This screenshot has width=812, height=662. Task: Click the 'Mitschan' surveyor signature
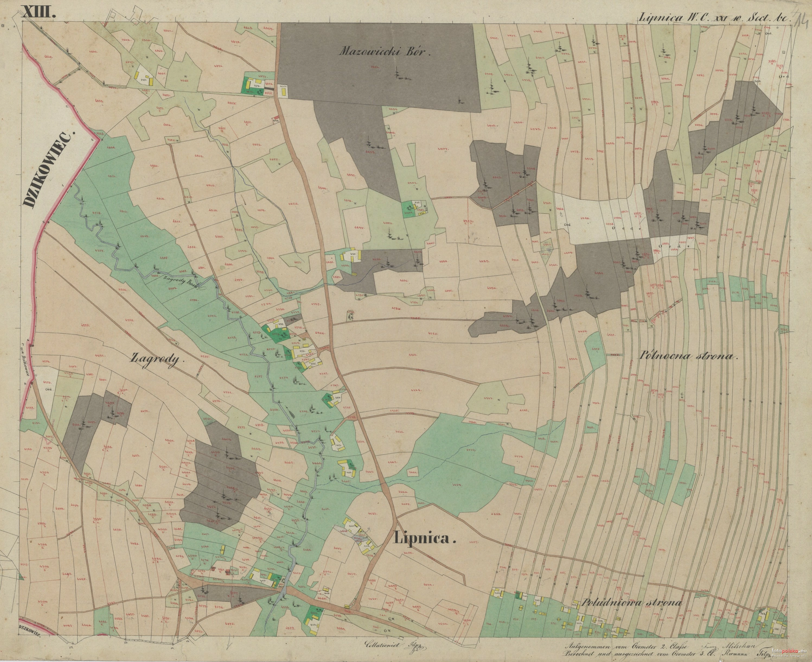(738, 645)
